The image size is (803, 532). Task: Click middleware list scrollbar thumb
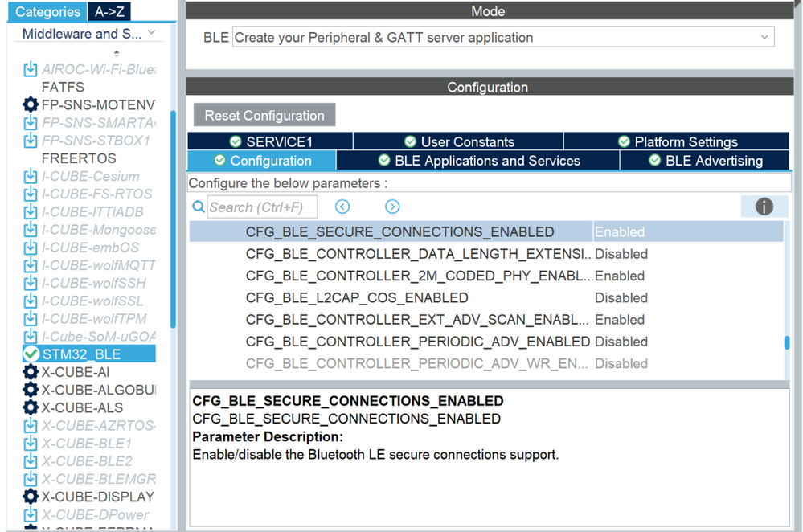tap(173, 219)
